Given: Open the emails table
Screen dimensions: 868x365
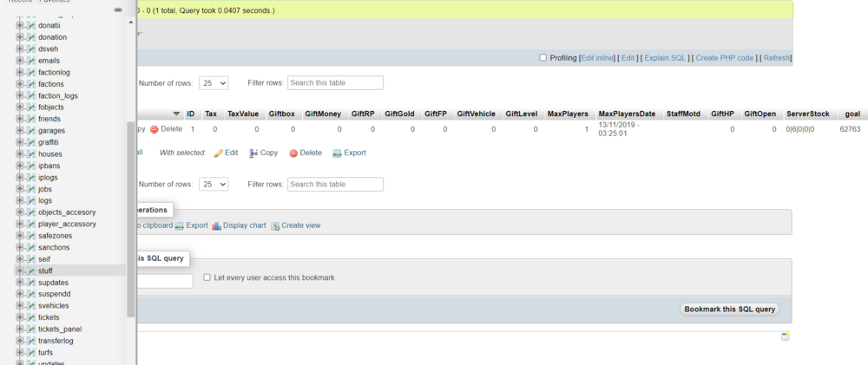Looking at the screenshot, I should click(49, 61).
